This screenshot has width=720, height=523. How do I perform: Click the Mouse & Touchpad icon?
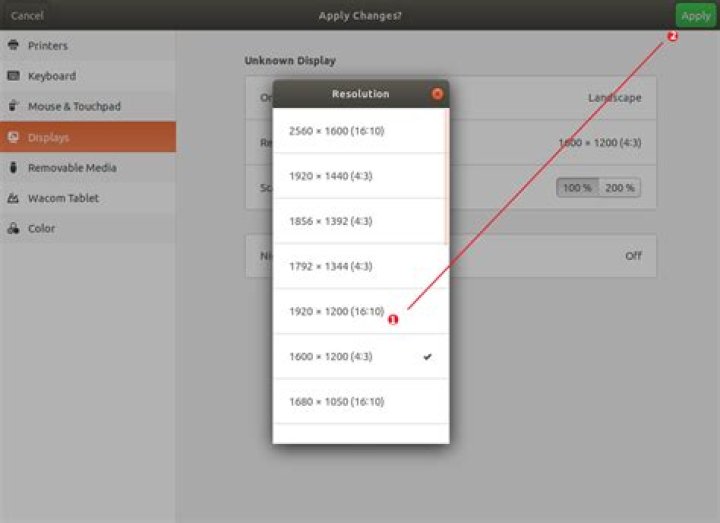click(13, 106)
